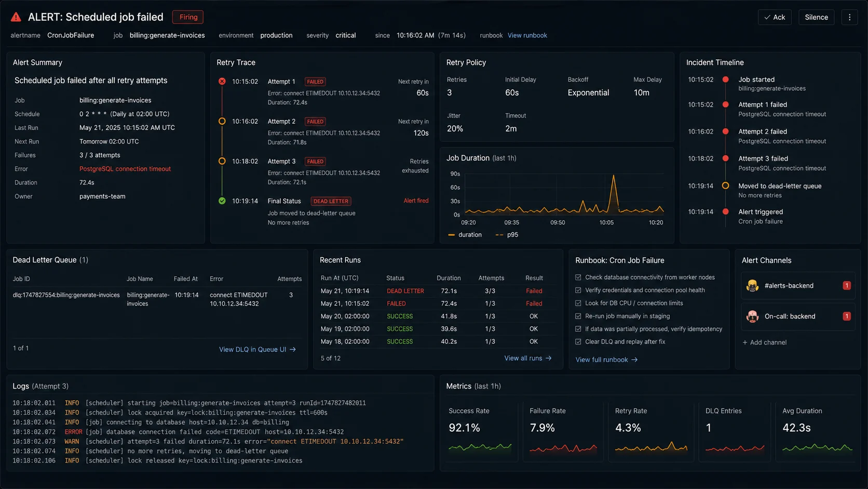Viewport: 868px width, 489px height.
Task: Select the Attempt 2 failed timeline dot
Action: tap(725, 131)
